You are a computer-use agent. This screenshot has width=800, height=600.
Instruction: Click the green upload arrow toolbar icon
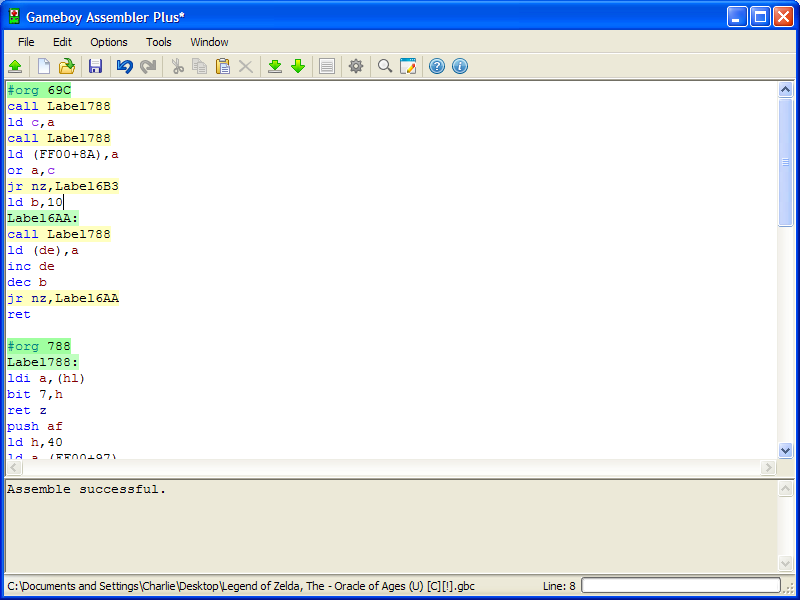click(15, 67)
